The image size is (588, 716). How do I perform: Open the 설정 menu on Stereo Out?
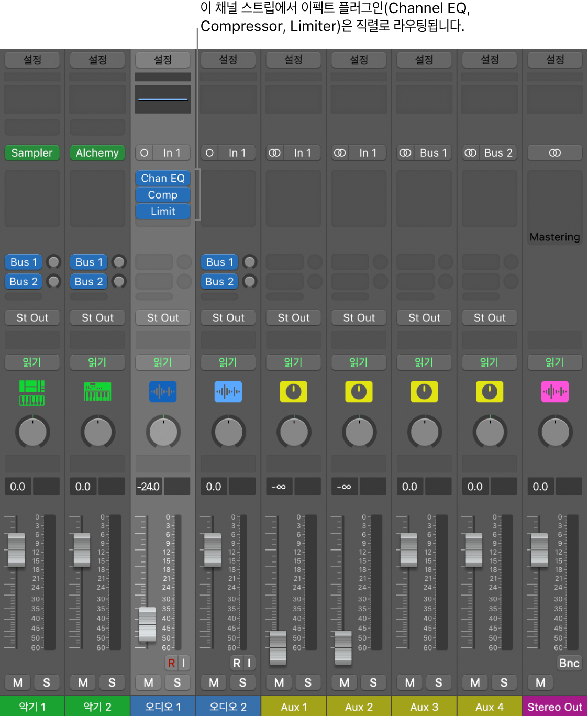click(x=554, y=60)
